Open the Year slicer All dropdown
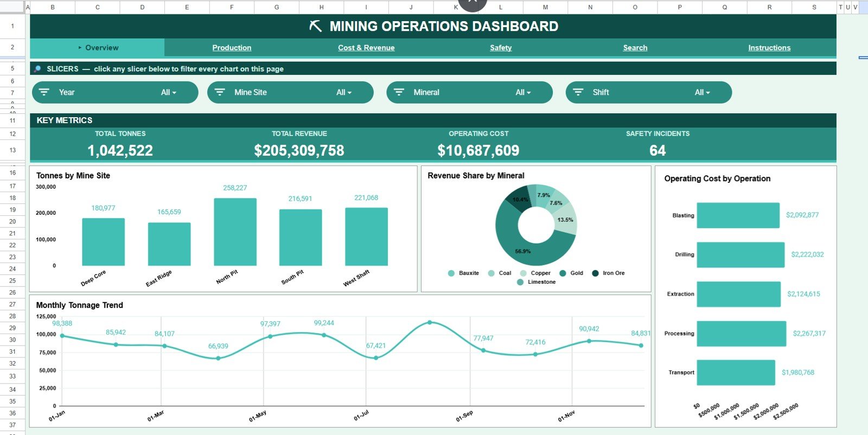 pyautogui.click(x=169, y=92)
